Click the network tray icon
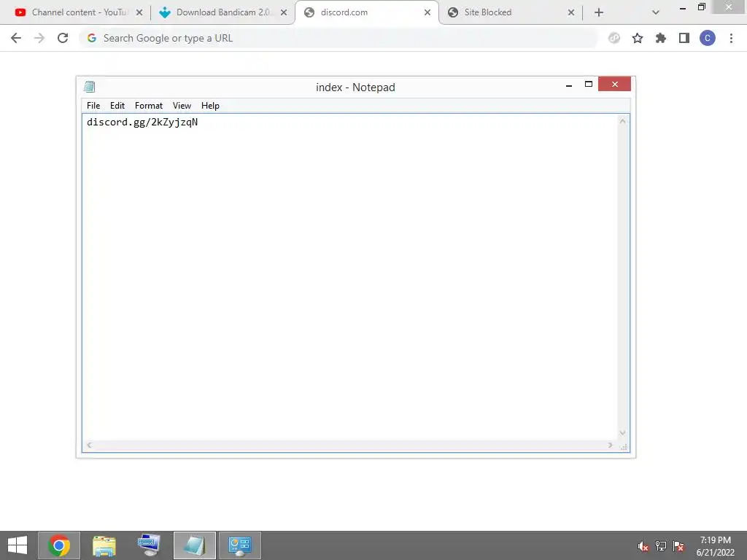 661,546
